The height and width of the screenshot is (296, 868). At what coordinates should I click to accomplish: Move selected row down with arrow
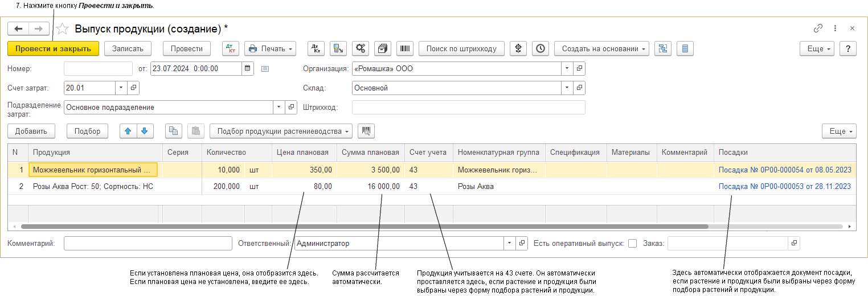pyautogui.click(x=145, y=131)
